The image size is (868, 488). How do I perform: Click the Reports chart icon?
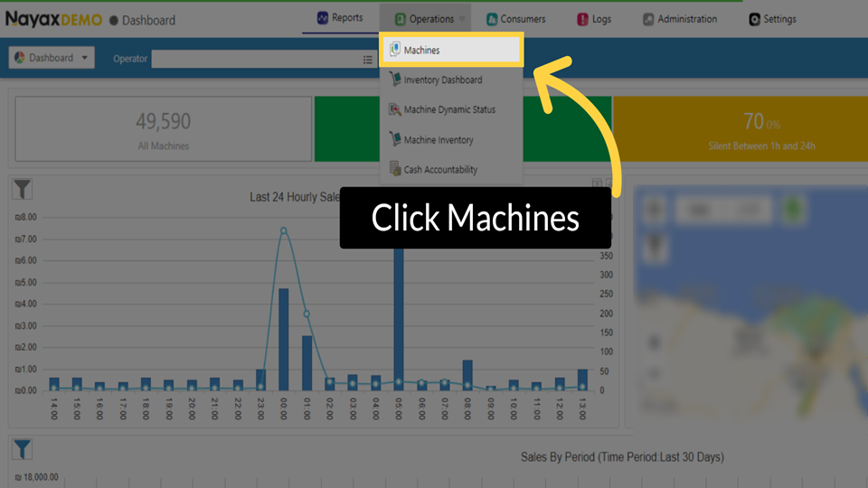[x=323, y=18]
